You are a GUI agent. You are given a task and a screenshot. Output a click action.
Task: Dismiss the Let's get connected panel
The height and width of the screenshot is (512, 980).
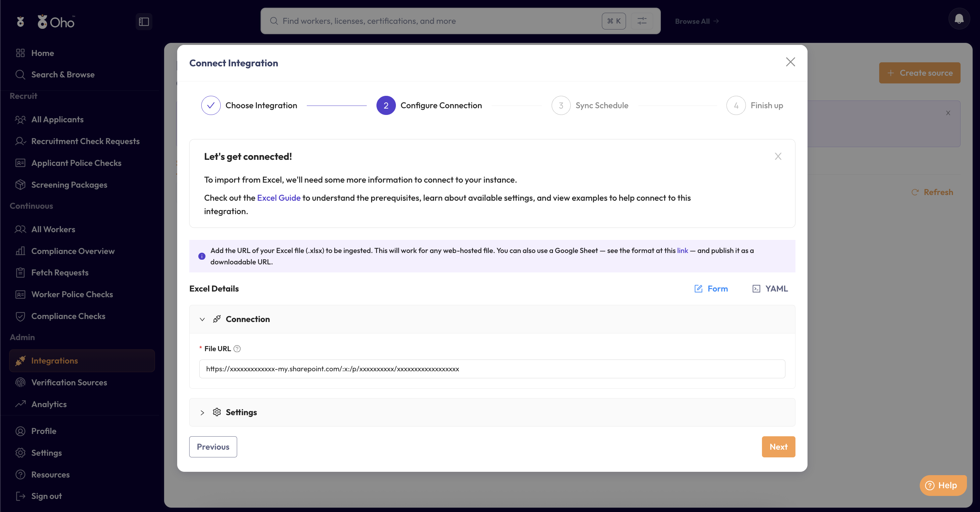point(778,156)
